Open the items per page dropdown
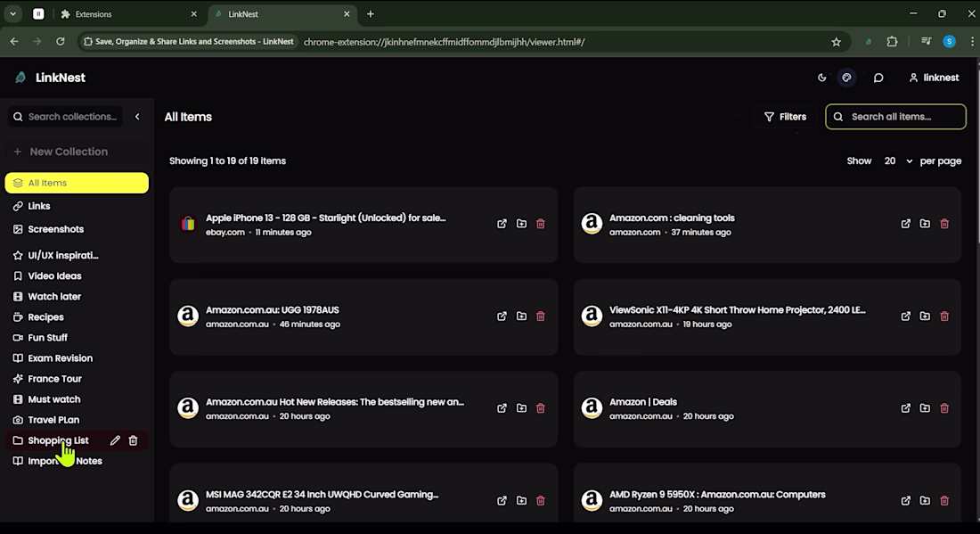The image size is (980, 534). 898,161
